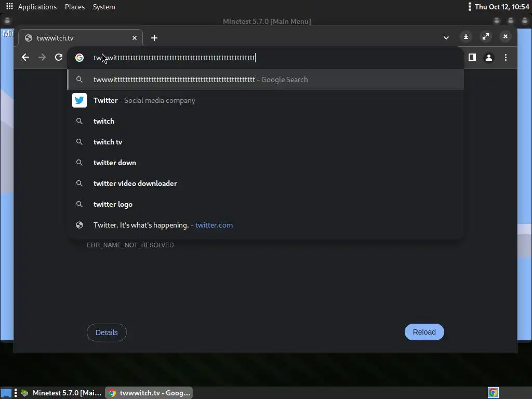This screenshot has width=532, height=399.
Task: Click the globe icon beside twitter.com suggestion
Action: click(79, 225)
